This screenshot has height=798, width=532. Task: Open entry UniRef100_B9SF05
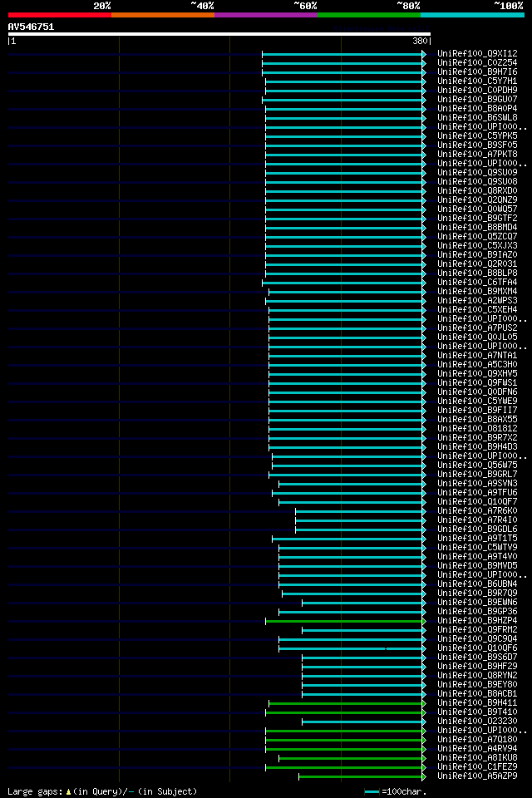click(x=477, y=145)
